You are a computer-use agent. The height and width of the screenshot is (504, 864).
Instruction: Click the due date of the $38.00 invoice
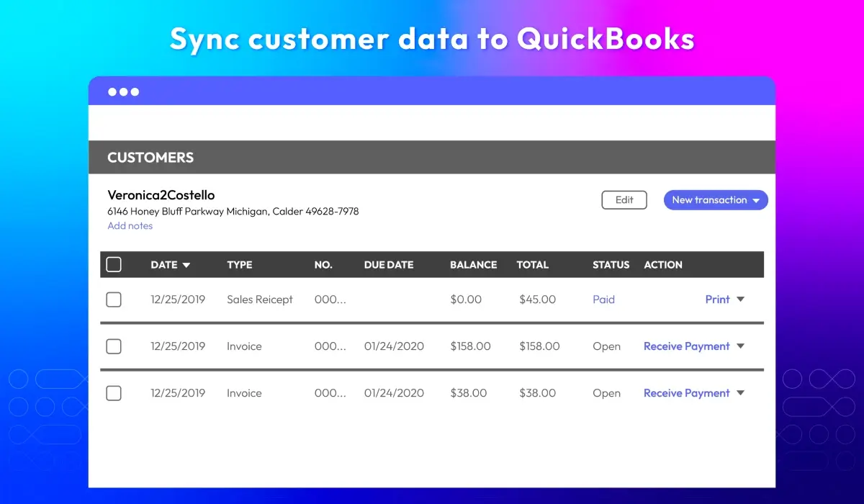click(395, 393)
